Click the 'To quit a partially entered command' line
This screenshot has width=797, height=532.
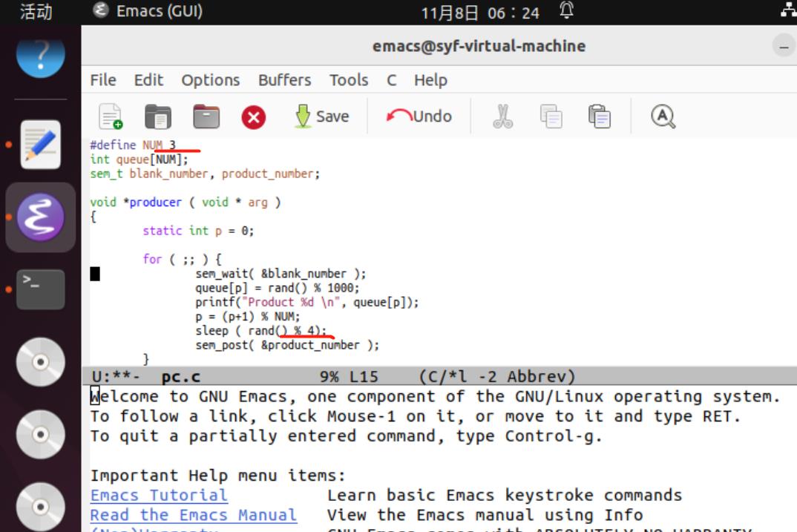pos(346,436)
